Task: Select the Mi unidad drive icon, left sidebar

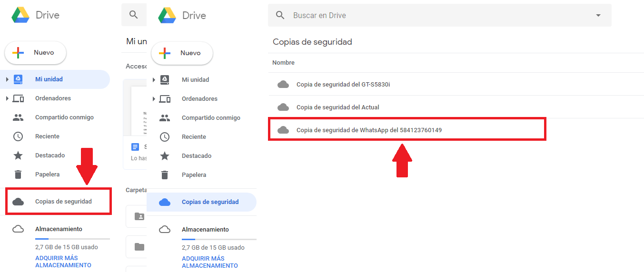Action: point(18,79)
